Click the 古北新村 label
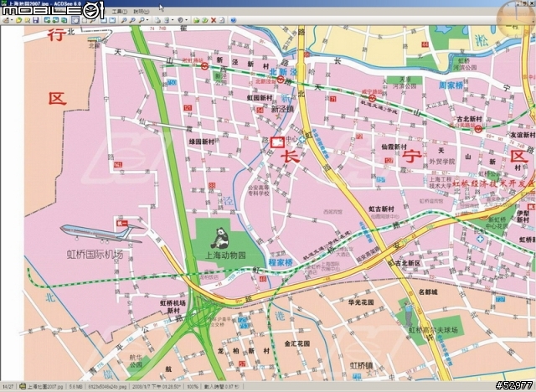Image resolution: width=536 pixels, height=392 pixels. click(x=469, y=119)
